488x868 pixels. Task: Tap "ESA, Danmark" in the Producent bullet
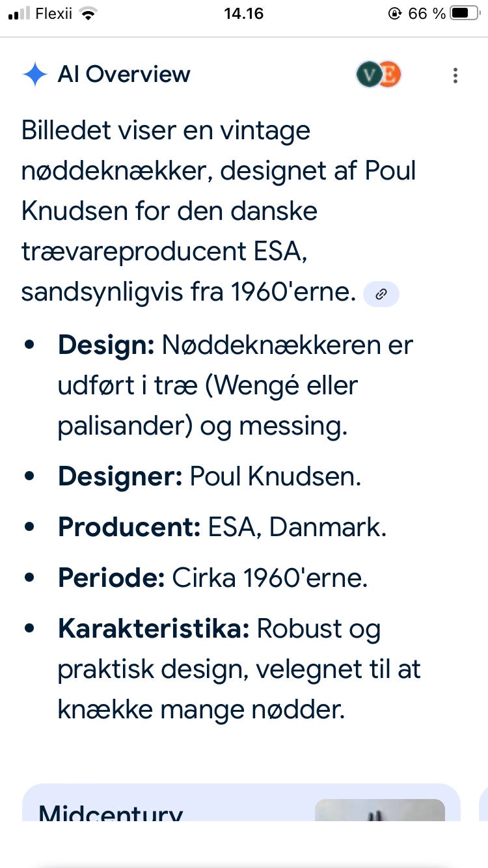pyautogui.click(x=296, y=527)
